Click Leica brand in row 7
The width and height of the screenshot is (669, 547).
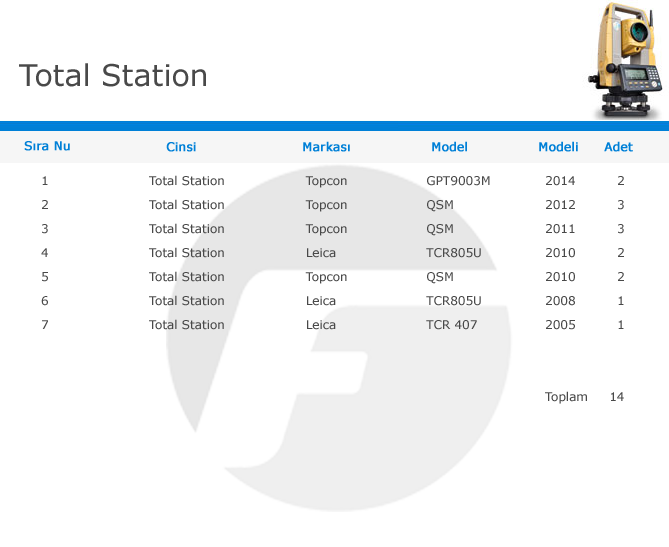click(x=321, y=325)
